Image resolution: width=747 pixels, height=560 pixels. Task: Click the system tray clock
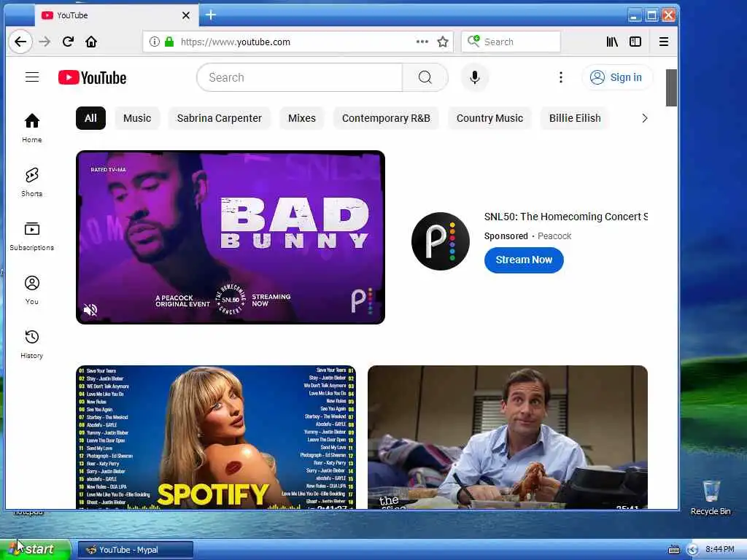(719, 550)
